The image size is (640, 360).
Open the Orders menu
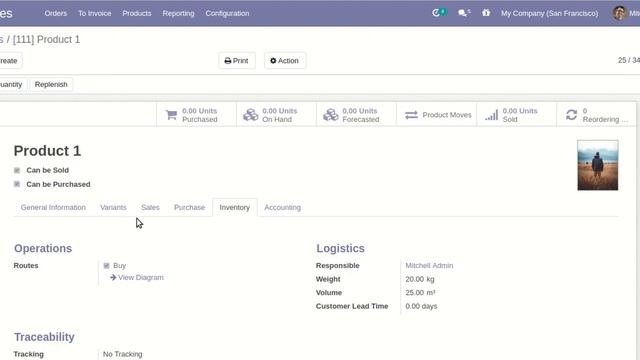(x=56, y=13)
